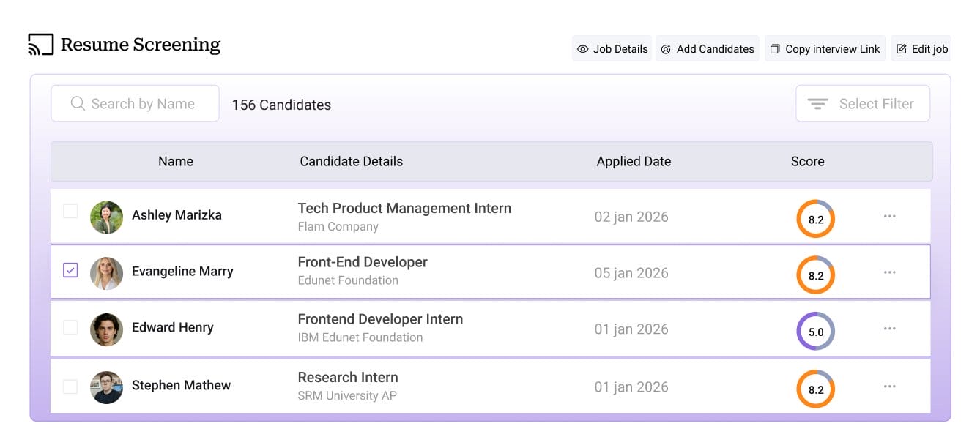The width and height of the screenshot is (980, 448).
Task: Open the Select Filter dropdown
Action: (863, 103)
